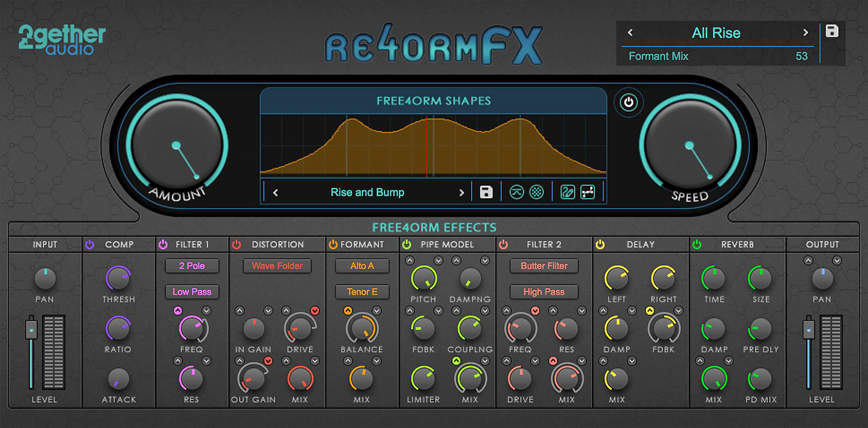Click the 2 Pole filter slope selector
This screenshot has width=868, height=428.
tap(192, 266)
